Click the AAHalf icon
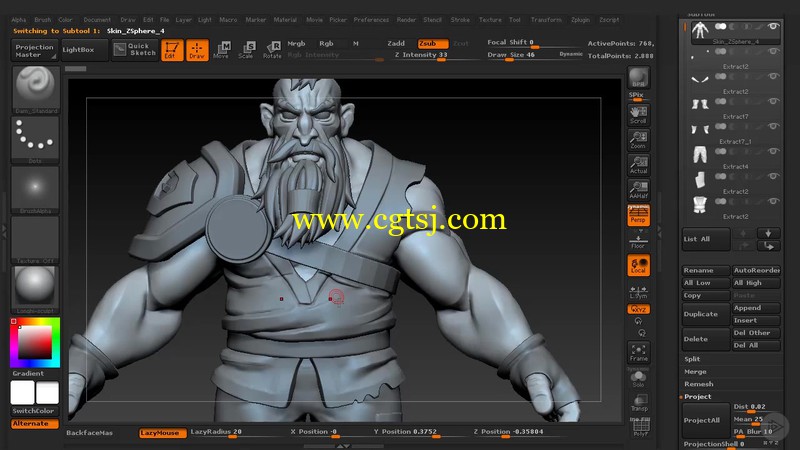 tap(638, 190)
